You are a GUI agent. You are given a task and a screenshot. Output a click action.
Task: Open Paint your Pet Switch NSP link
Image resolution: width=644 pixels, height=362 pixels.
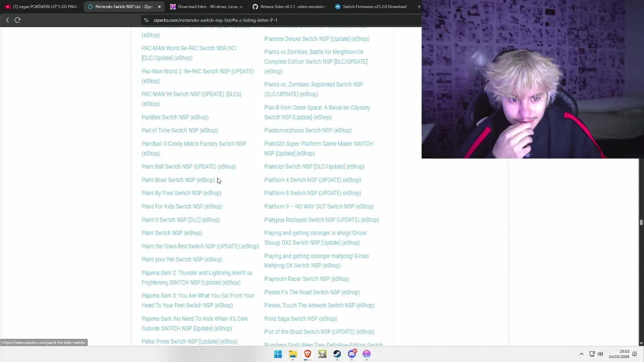(x=182, y=259)
